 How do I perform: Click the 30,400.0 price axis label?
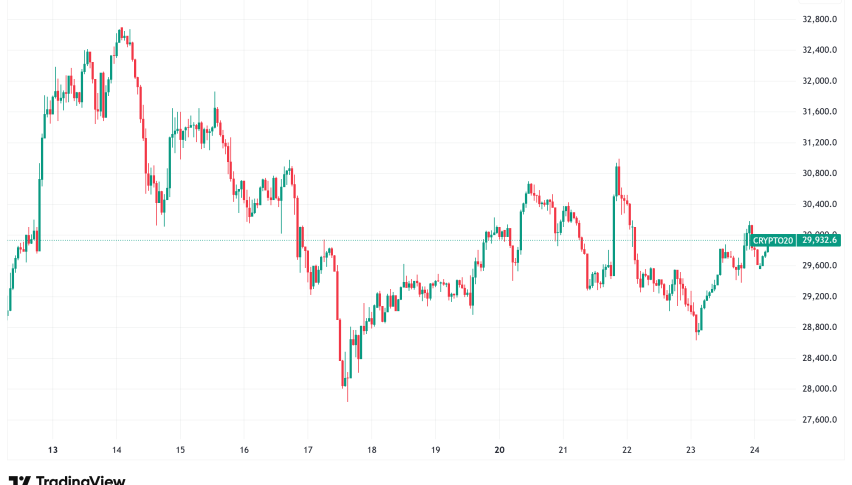coord(820,204)
